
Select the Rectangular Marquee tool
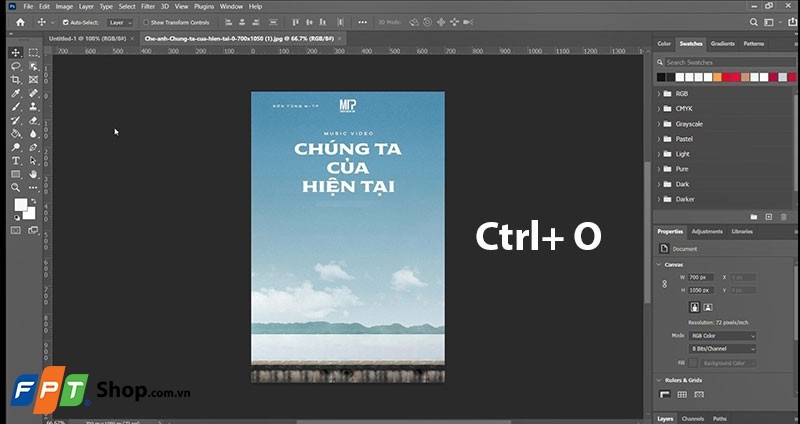pos(33,53)
